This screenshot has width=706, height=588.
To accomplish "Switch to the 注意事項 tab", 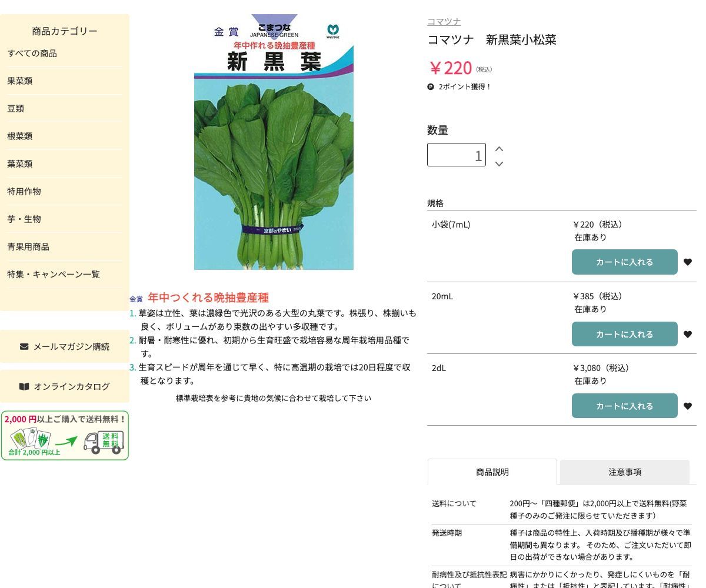I will pos(624,472).
